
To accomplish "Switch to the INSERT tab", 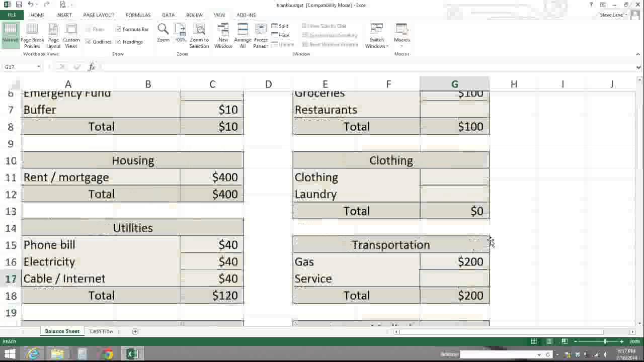I will [x=64, y=15].
